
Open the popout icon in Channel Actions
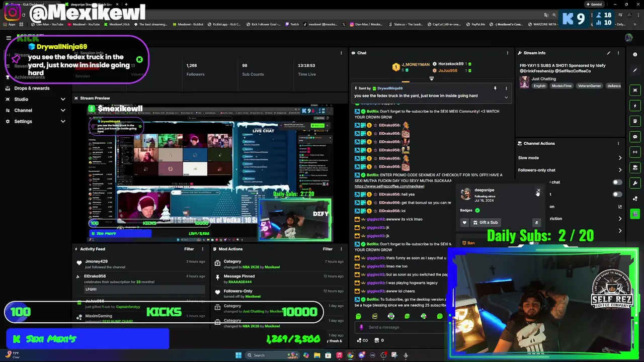tap(620, 207)
